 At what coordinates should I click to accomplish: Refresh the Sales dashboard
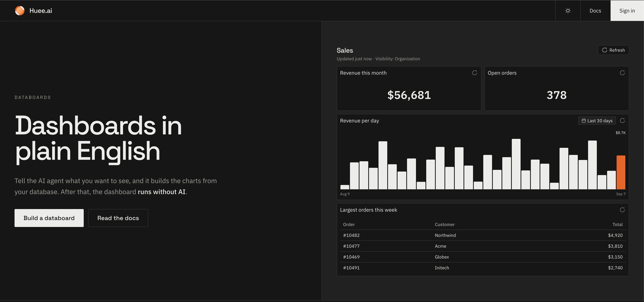coord(613,50)
